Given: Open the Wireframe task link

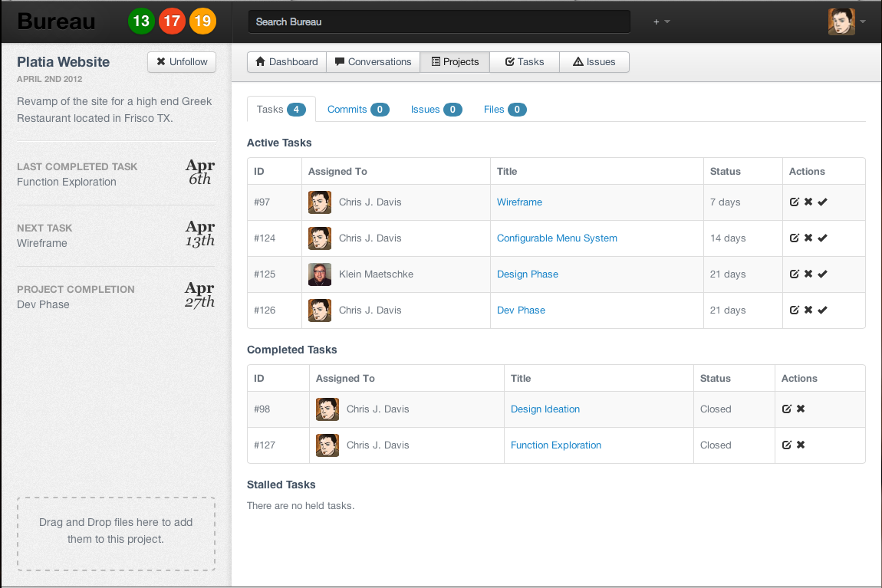Looking at the screenshot, I should pyautogui.click(x=519, y=202).
